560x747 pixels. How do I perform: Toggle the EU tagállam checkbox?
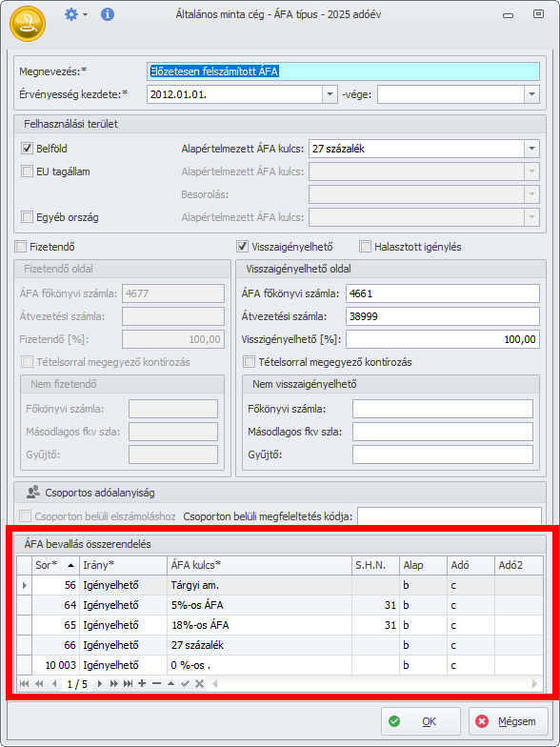click(27, 172)
